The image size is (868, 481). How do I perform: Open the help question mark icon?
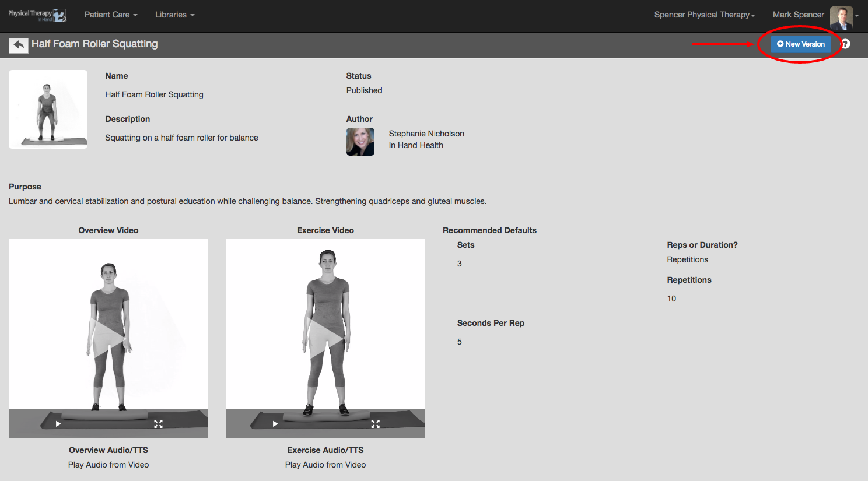click(845, 44)
